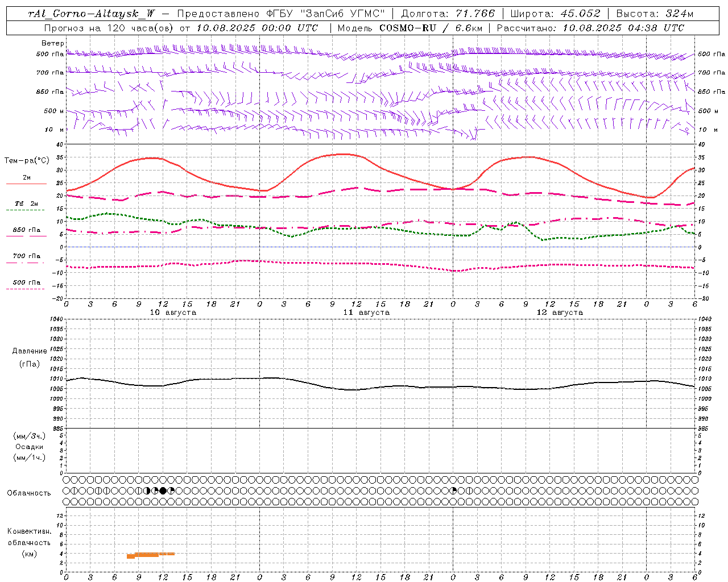This screenshot has width=728, height=582.
Task: Click the Облачность row label
Action: tap(29, 493)
